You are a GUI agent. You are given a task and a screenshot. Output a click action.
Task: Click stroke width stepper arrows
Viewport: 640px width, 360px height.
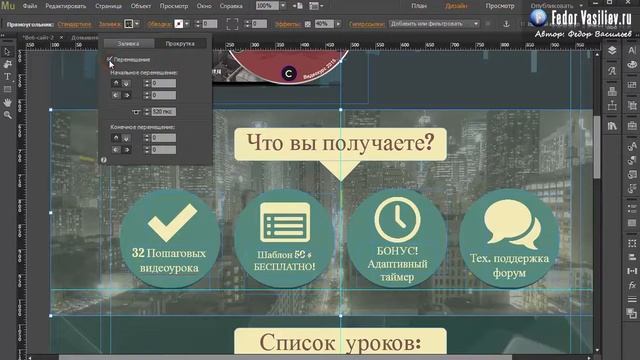pyautogui.click(x=198, y=24)
